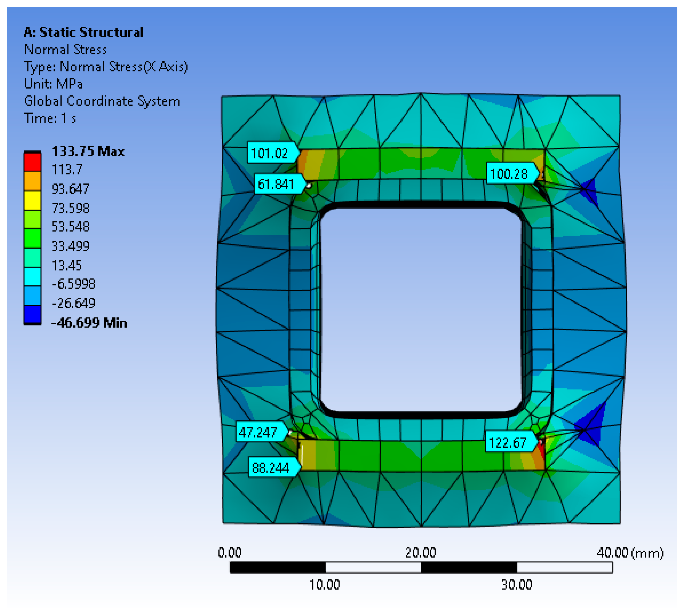Click the Global Coordinate System text
687x616 pixels.
click(102, 101)
